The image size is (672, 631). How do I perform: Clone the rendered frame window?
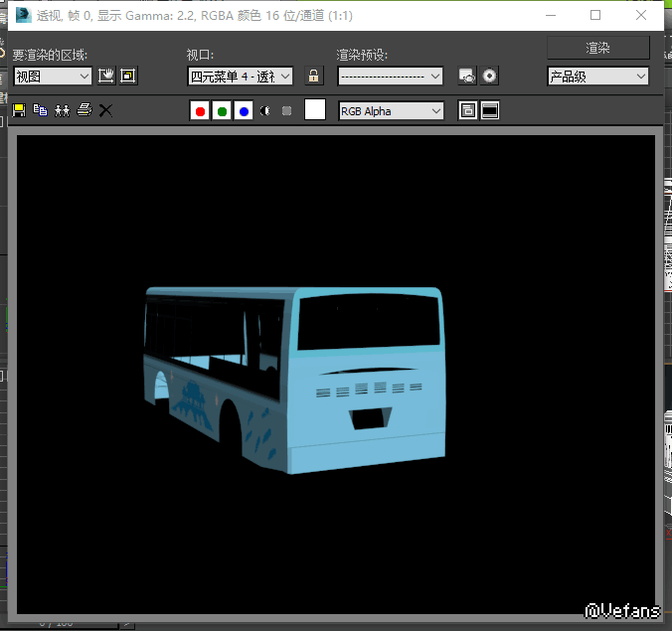(x=62, y=110)
